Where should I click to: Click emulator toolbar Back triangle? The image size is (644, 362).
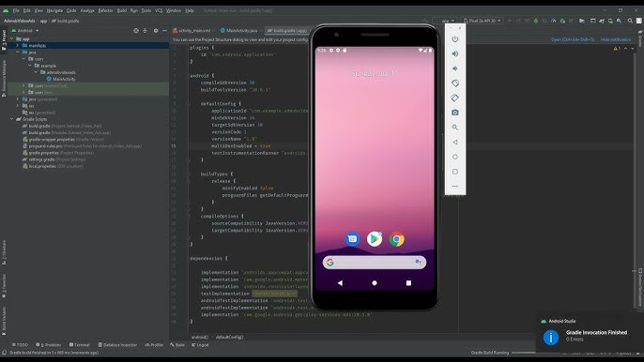click(x=454, y=142)
